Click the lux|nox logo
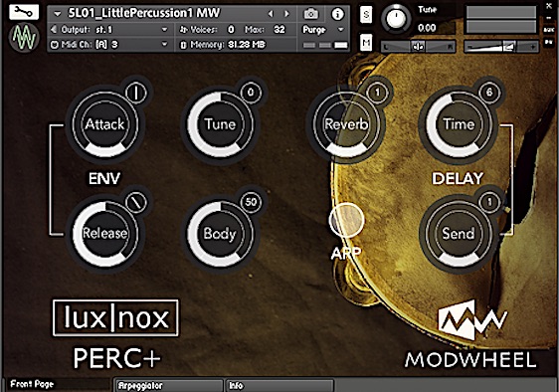Screen dimensions: 559x392 click(115, 317)
